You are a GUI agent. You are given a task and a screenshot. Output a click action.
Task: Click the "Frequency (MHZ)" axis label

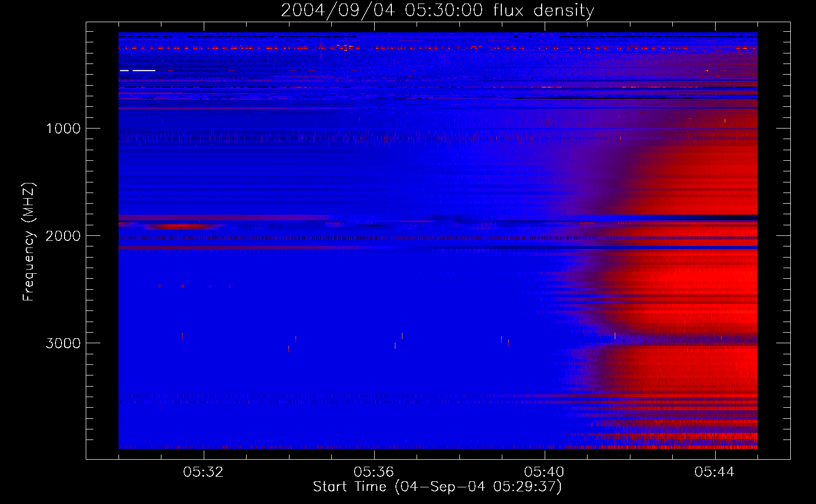[x=29, y=242]
